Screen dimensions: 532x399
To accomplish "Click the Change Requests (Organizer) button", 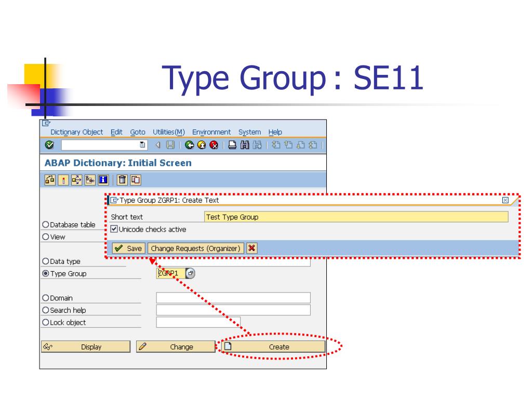I will tap(196, 248).
